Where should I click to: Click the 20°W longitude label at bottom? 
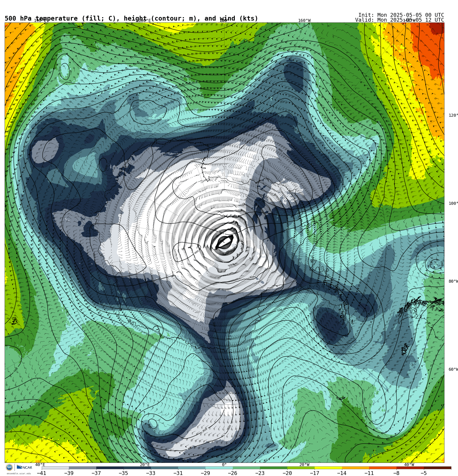(304, 465)
